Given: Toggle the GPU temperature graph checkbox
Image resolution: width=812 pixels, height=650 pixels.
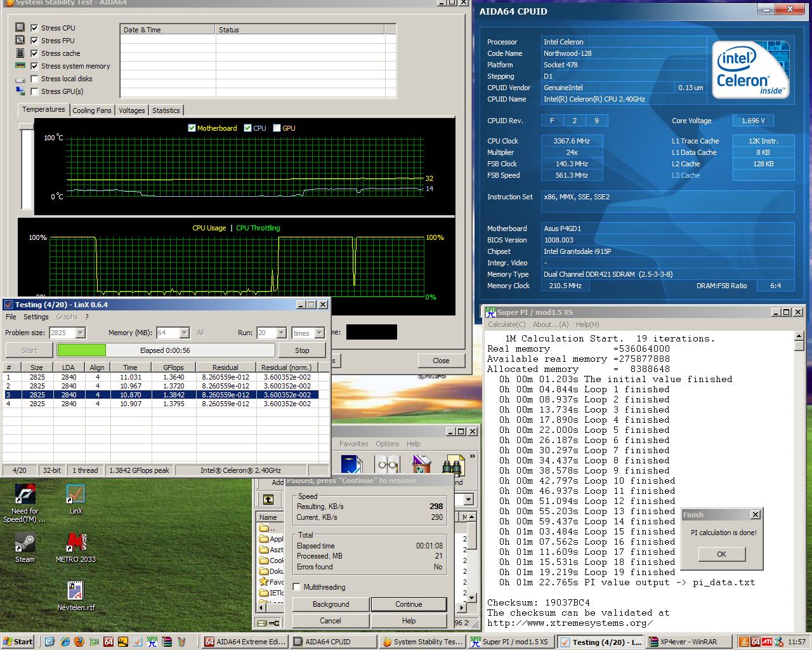Looking at the screenshot, I should click(277, 128).
